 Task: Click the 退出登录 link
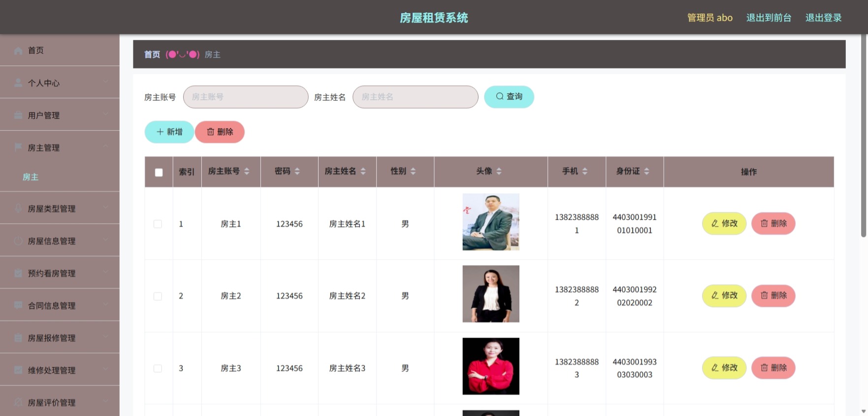coord(823,18)
